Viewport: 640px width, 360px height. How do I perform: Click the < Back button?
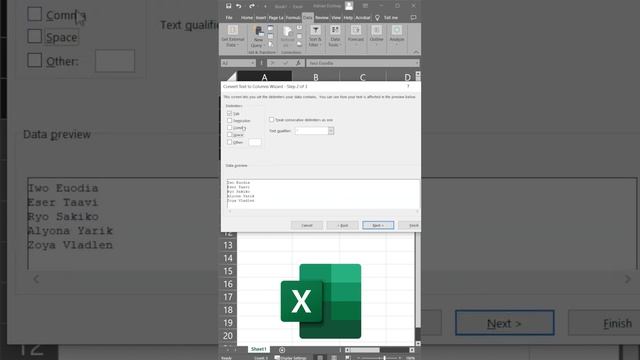(342, 225)
